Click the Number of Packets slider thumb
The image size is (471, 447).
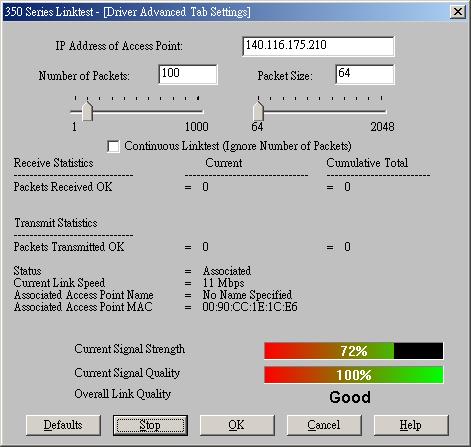click(x=87, y=111)
